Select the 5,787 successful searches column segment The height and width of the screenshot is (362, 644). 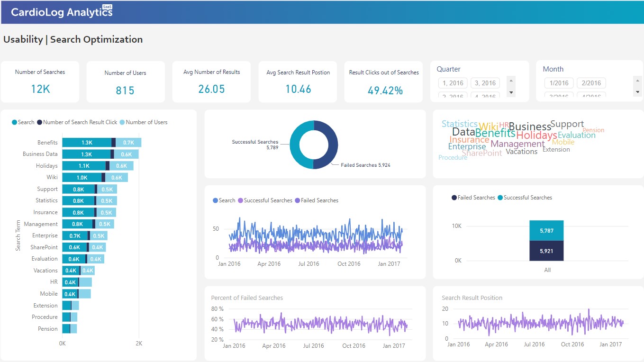coord(546,231)
